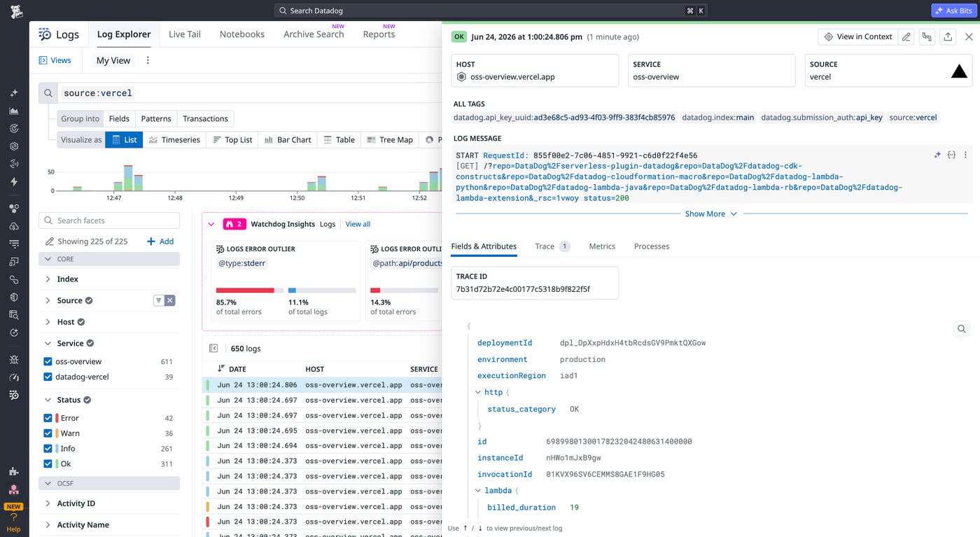Viewport: 980px width, 537px height.
Task: Click the Logs icon in left sidebar
Action: click(14, 396)
